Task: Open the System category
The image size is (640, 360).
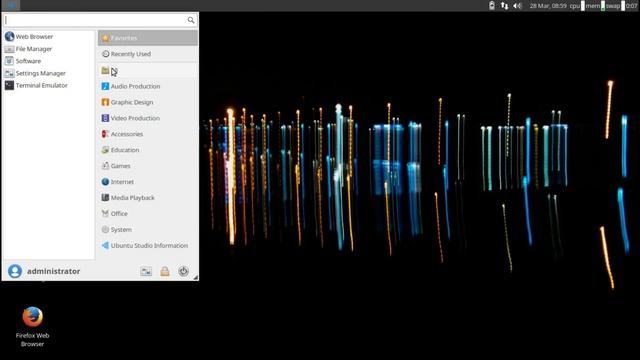Action: coord(148,229)
